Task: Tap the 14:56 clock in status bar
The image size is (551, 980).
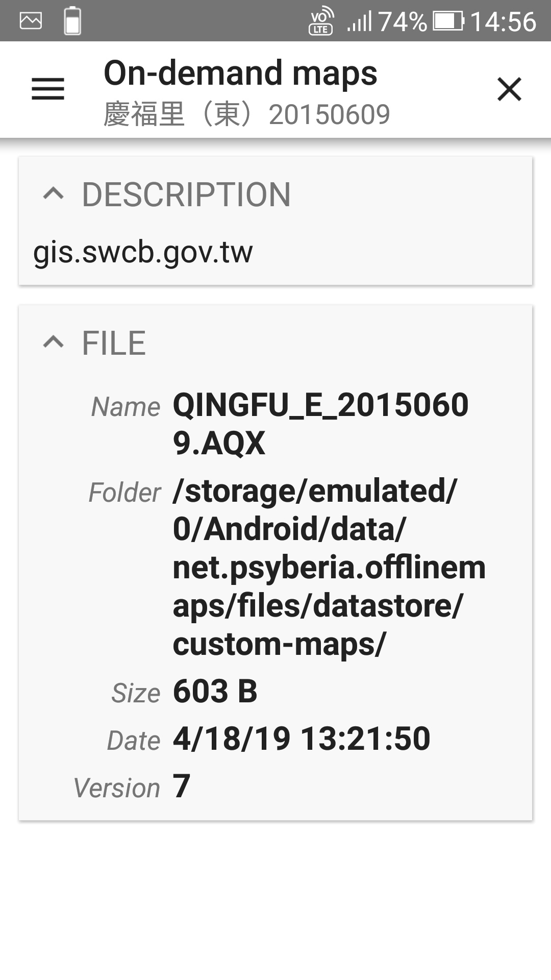Action: pos(503,21)
